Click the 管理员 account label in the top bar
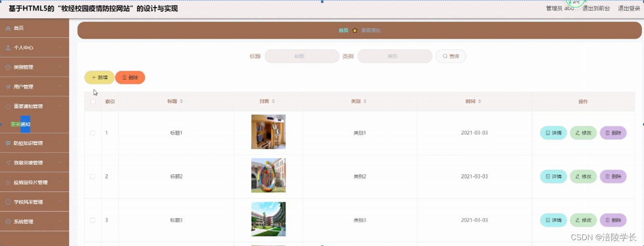Screen dimensions: 644x246 pyautogui.click(x=560, y=8)
